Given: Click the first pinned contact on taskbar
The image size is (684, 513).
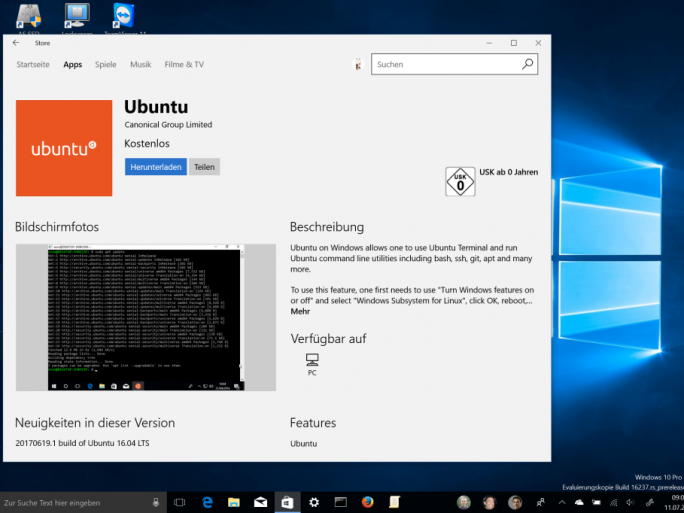Looking at the screenshot, I should coord(464,503).
